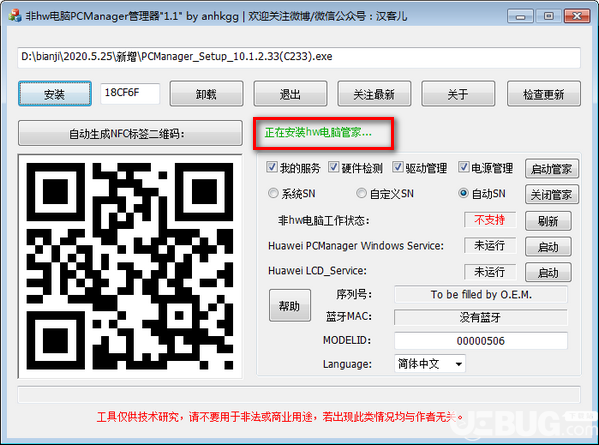The width and height of the screenshot is (599, 445).
Task: Expand the Language 简体中文 dropdown
Action: pos(430,364)
